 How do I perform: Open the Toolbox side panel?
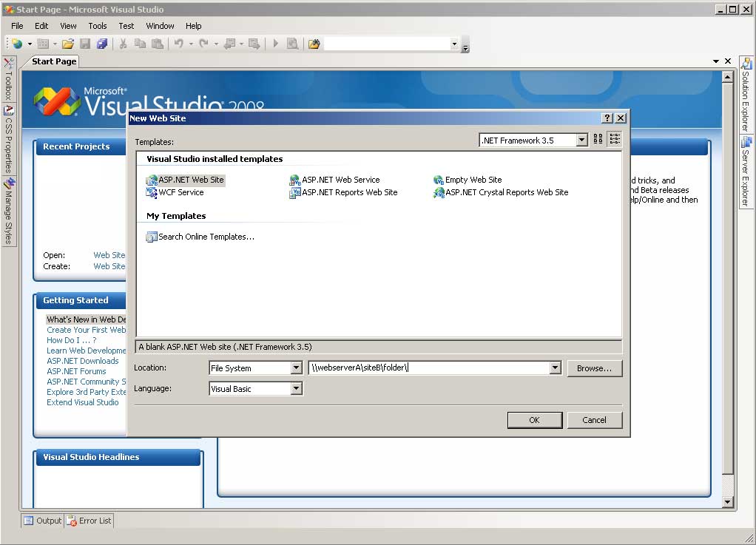[8, 79]
